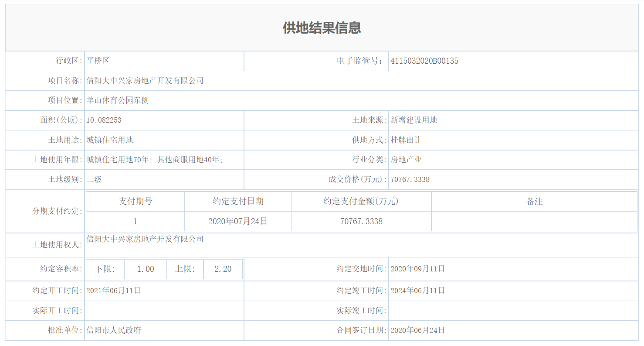Image resolution: width=644 pixels, height=346 pixels.
Task: Select the 供地方式 label
Action: coord(369,140)
